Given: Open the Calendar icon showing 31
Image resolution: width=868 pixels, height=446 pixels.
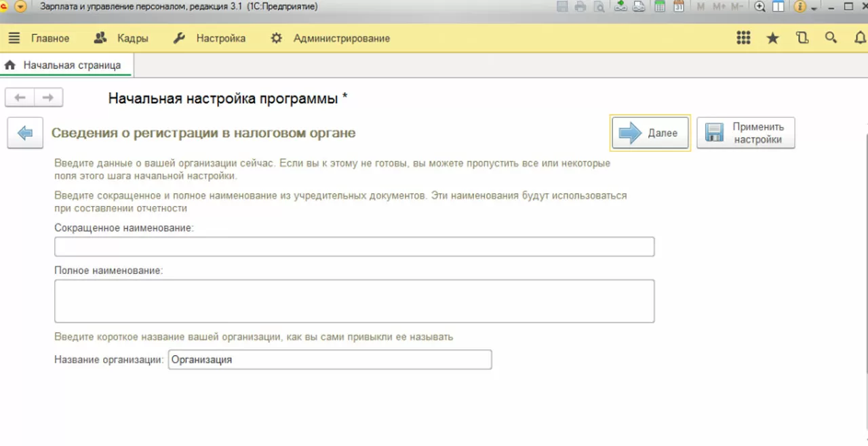Looking at the screenshot, I should (x=678, y=7).
